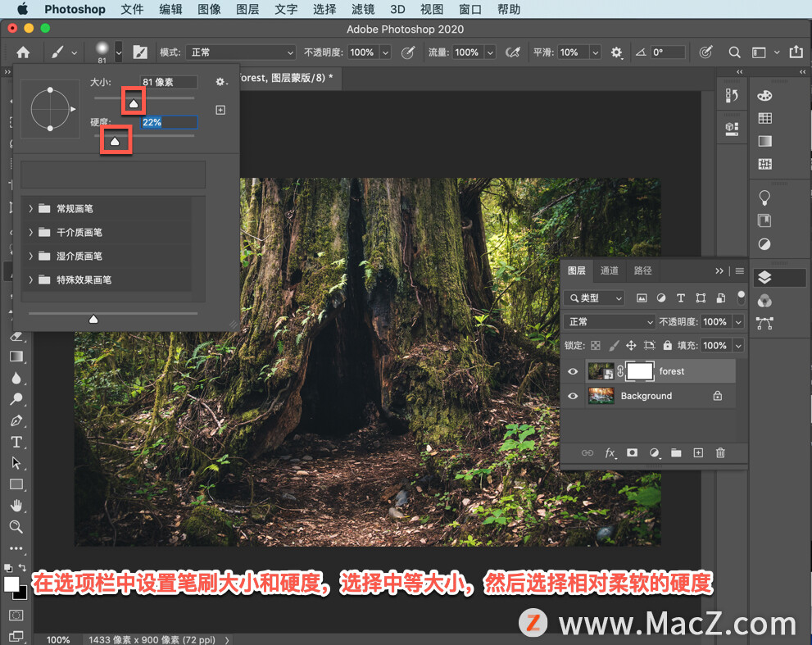Click the 硬度 percentage input field
Screen dimensions: 812x645
(x=168, y=122)
